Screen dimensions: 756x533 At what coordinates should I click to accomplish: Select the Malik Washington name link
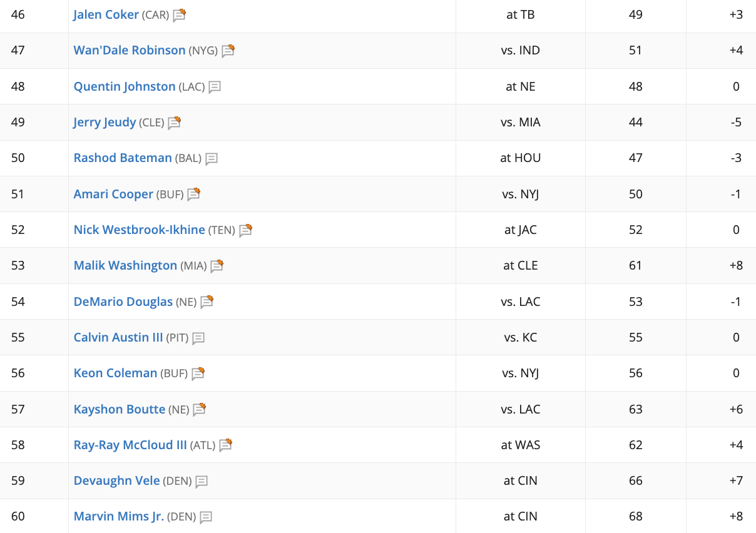click(126, 266)
